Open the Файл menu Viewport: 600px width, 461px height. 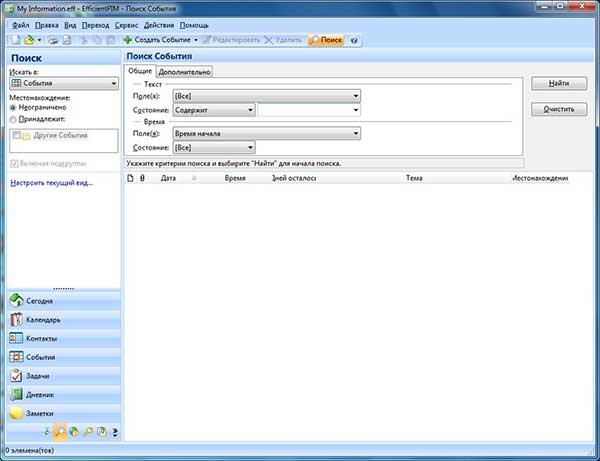tap(20, 25)
